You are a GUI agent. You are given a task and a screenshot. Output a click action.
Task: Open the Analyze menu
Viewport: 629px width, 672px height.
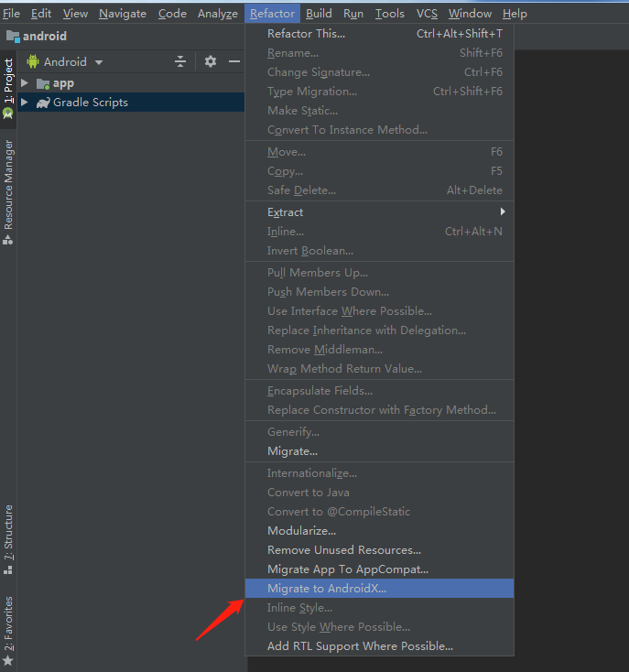pos(218,14)
